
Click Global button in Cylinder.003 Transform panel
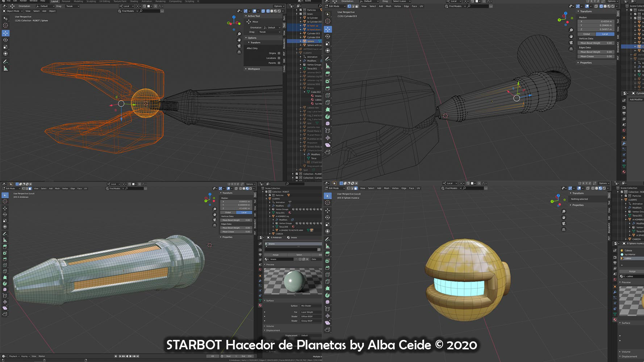pyautogui.click(x=587, y=34)
